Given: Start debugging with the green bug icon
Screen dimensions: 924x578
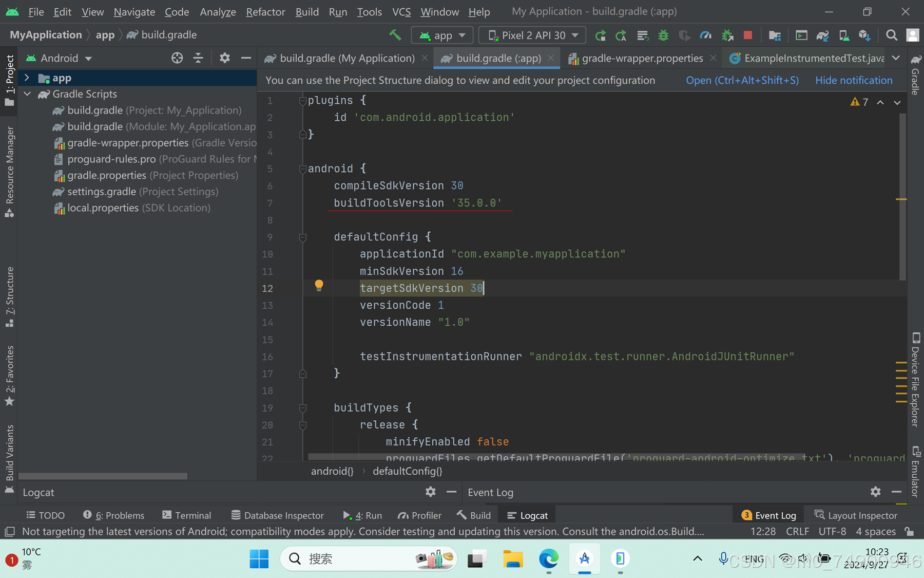Looking at the screenshot, I should [663, 35].
